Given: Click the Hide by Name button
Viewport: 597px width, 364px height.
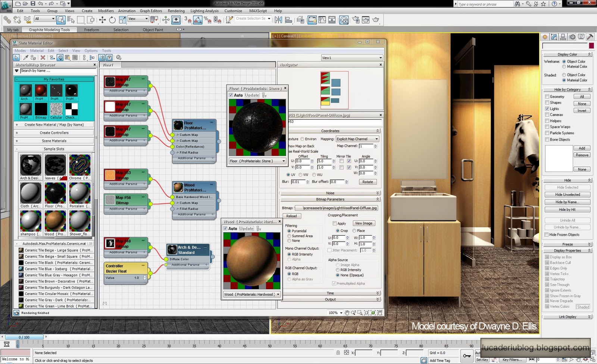Looking at the screenshot, I should (x=567, y=202).
